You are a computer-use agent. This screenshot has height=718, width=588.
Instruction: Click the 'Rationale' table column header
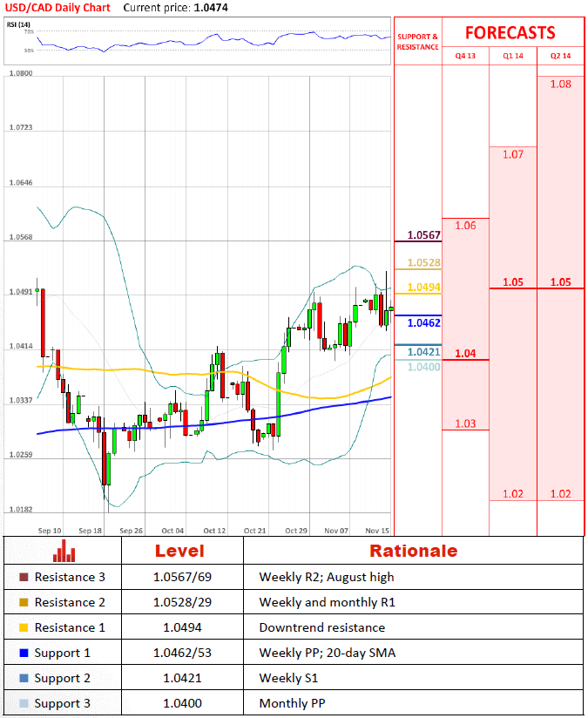[414, 551]
